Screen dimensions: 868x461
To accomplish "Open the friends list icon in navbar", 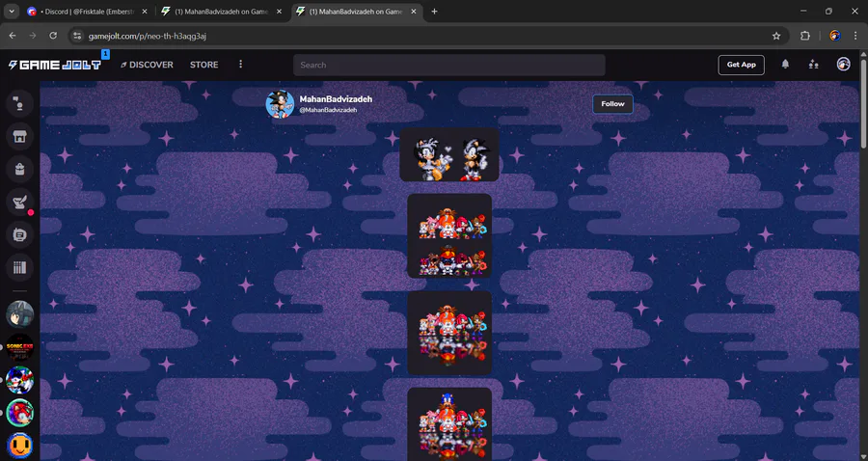I will [x=813, y=65].
